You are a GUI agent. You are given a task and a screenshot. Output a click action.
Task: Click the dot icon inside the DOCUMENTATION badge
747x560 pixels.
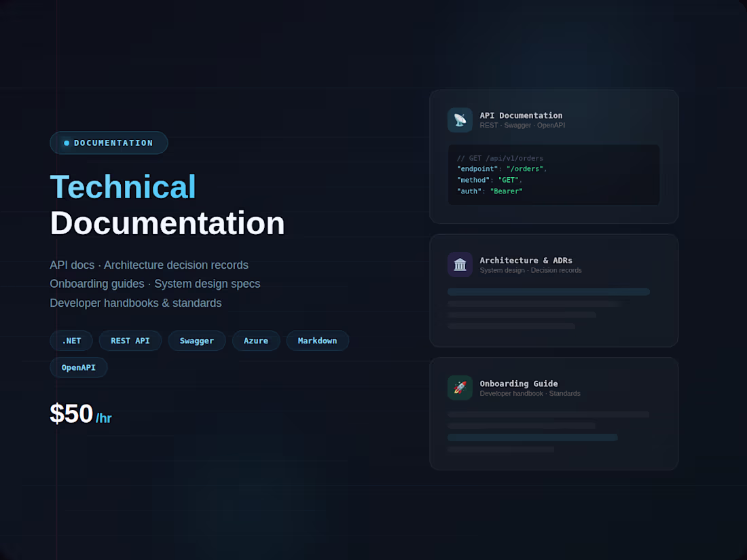coord(66,143)
